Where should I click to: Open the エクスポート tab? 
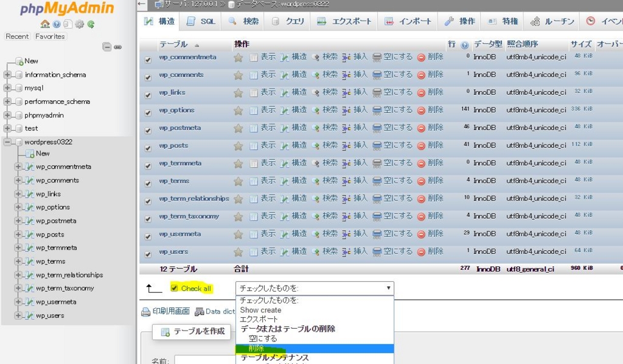coord(344,21)
